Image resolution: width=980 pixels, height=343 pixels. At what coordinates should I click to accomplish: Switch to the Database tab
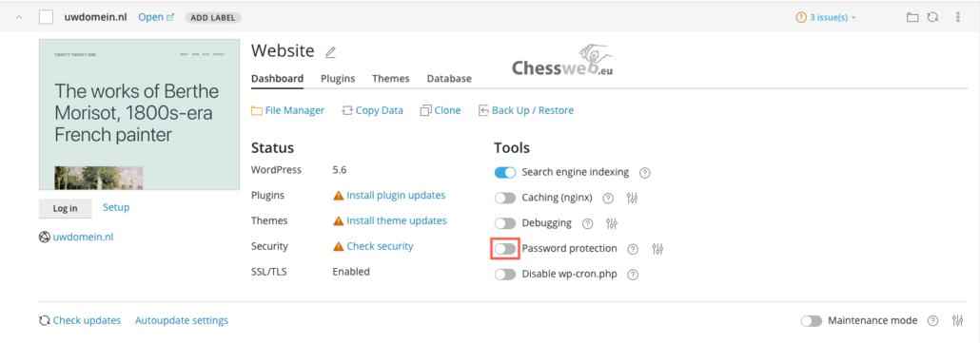449,79
